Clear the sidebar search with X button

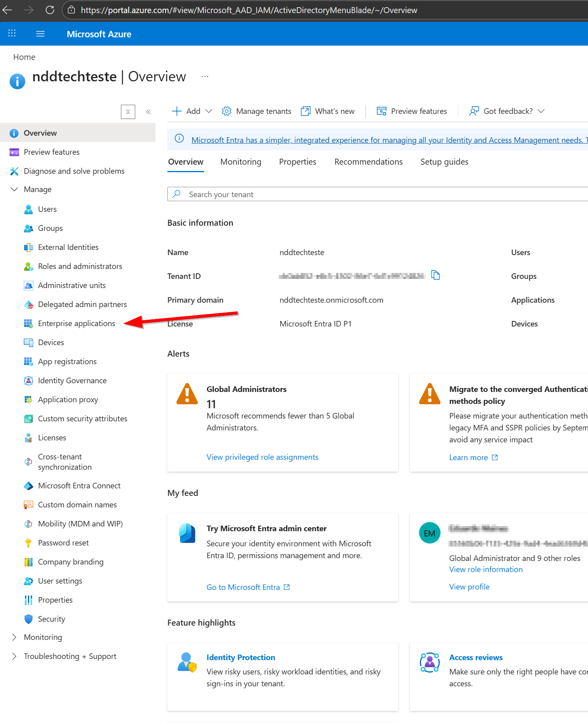coord(128,112)
